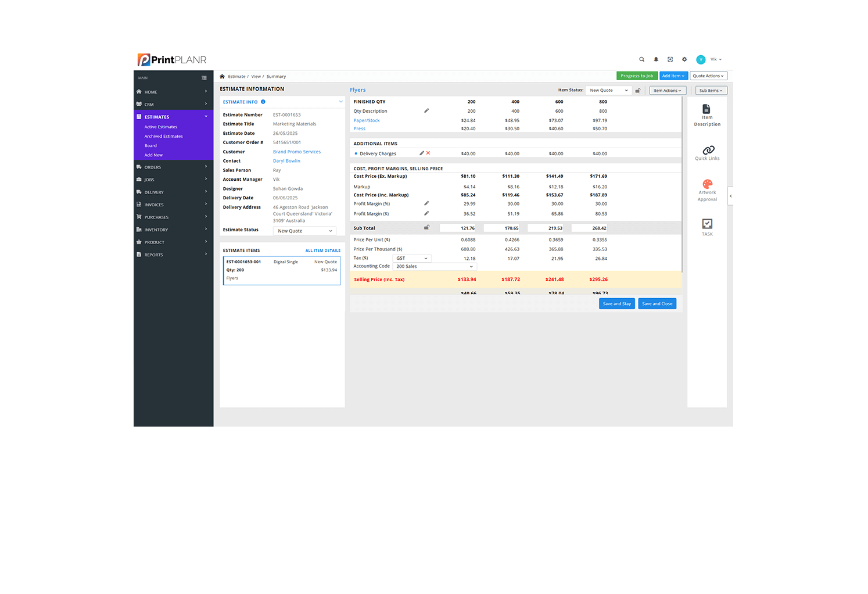Screen dimensions: 868x594
Task: Open the notifications bell
Action: click(656, 59)
